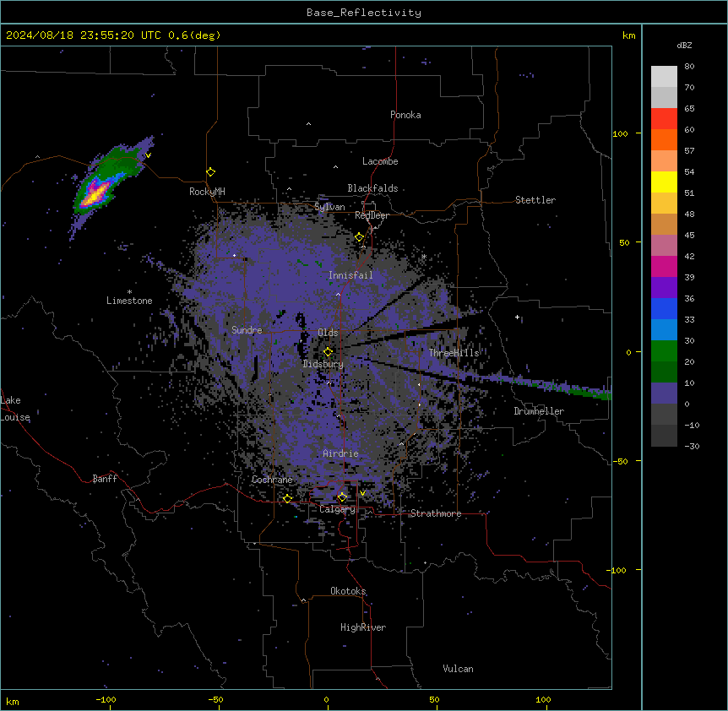Click the Innisfail city label

(x=350, y=275)
